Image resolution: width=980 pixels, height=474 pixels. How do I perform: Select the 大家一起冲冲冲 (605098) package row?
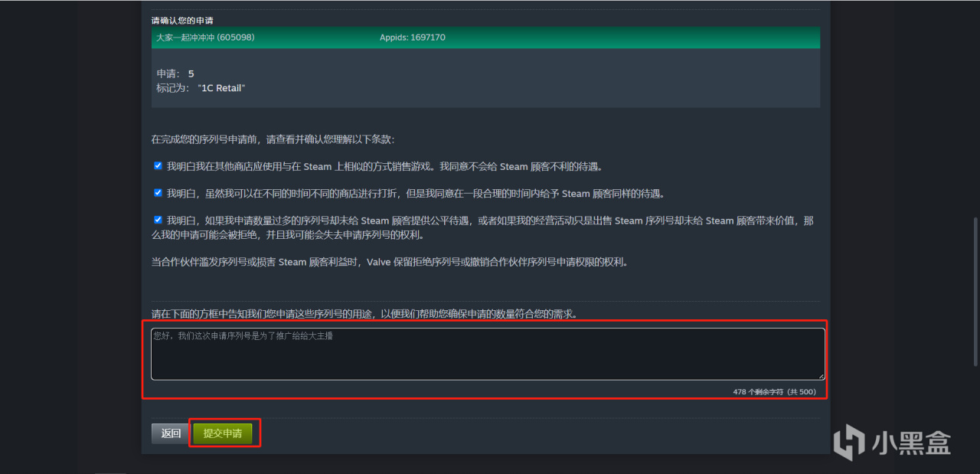tap(485, 38)
